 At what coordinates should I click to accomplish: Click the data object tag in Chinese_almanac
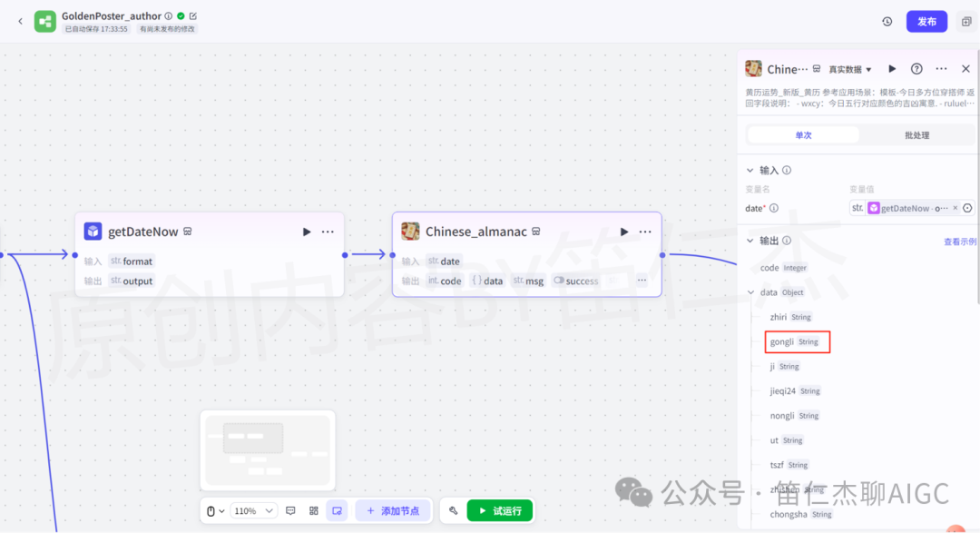click(x=487, y=281)
